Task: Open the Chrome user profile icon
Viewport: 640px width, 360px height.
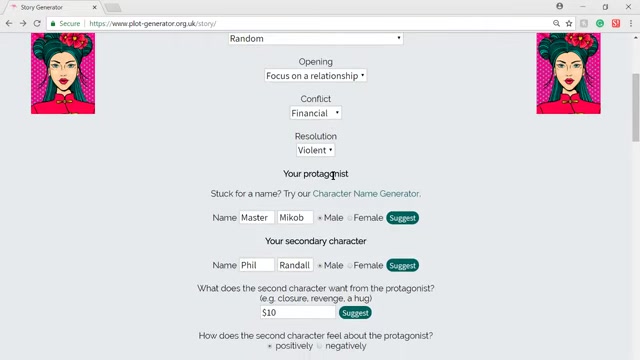Action: (560, 6)
